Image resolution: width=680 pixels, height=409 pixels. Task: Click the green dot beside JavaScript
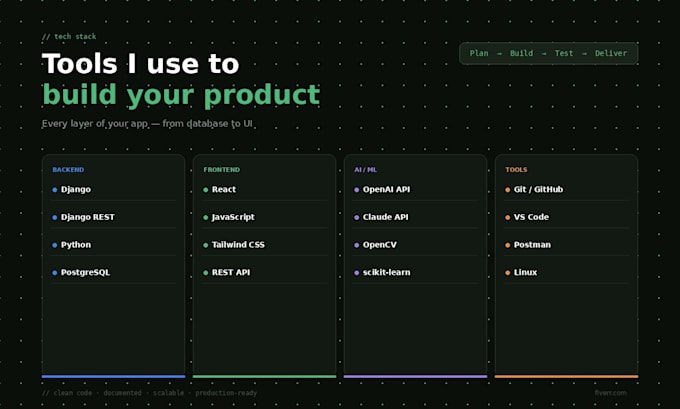[206, 217]
